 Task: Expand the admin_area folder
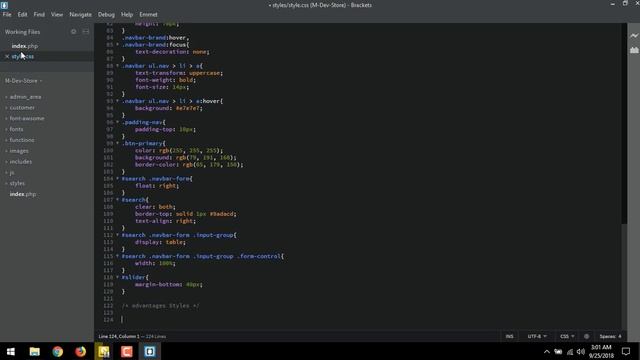click(25, 97)
